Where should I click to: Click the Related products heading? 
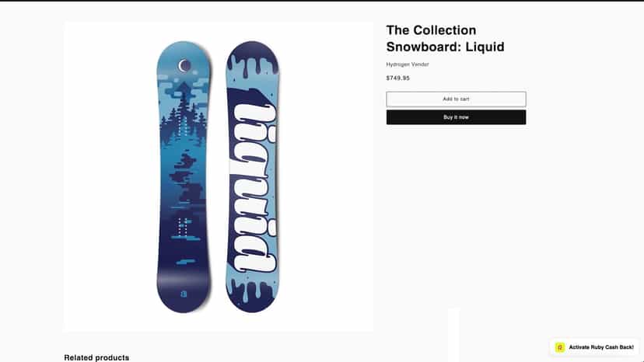(x=96, y=357)
